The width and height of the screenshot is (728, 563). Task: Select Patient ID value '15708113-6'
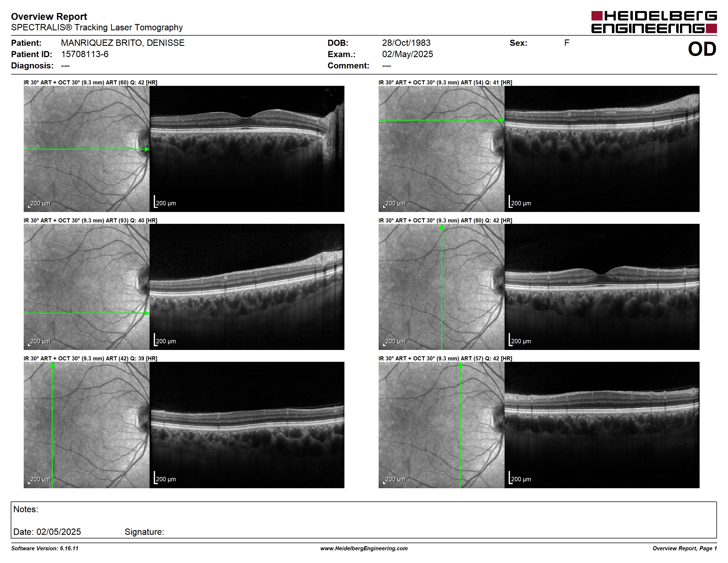[x=85, y=54]
